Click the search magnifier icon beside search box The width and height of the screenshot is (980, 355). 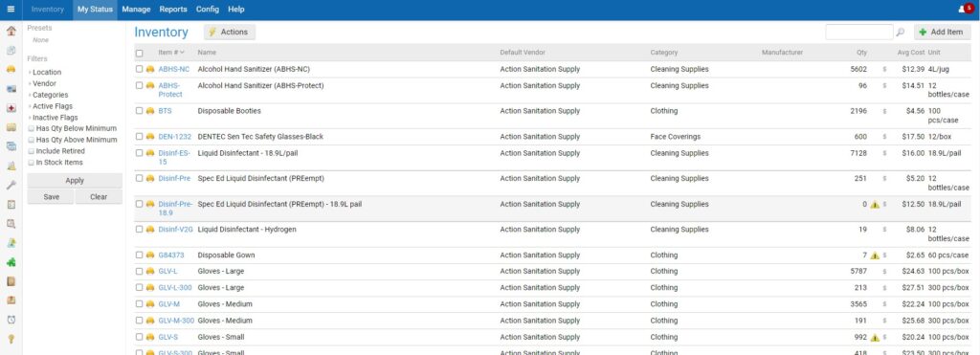coord(901,32)
